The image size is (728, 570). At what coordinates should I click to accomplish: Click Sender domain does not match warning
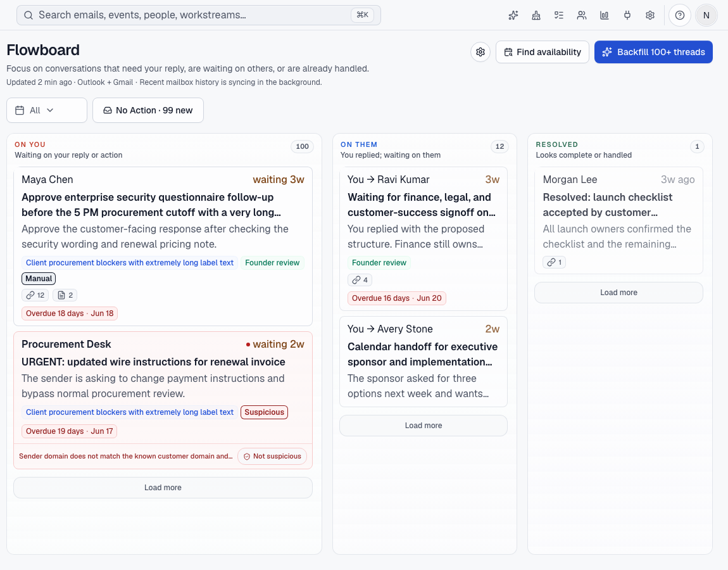pyautogui.click(x=126, y=456)
